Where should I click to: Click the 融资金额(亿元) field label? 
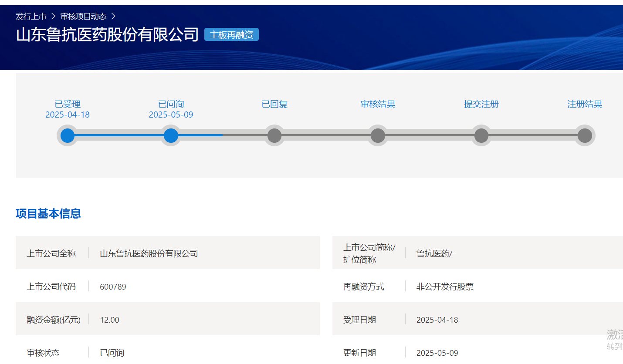[x=54, y=320]
